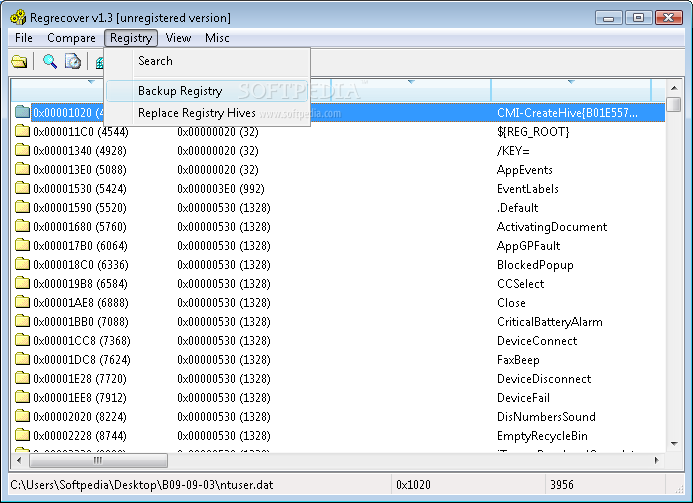The height and width of the screenshot is (503, 693).
Task: Click the horizontal scrollbar left arrow
Action: click(x=19, y=460)
